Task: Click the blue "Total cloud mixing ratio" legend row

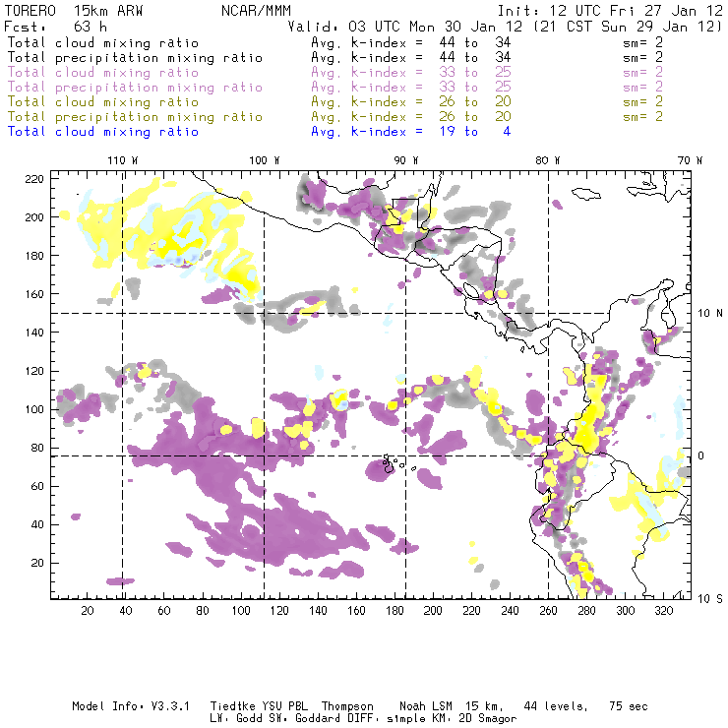Action: [x=259, y=132]
